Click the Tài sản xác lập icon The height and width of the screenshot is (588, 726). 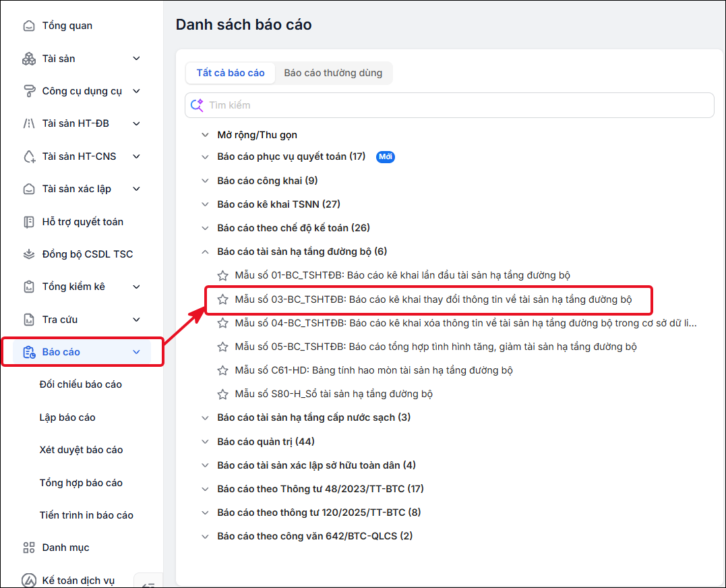point(29,189)
